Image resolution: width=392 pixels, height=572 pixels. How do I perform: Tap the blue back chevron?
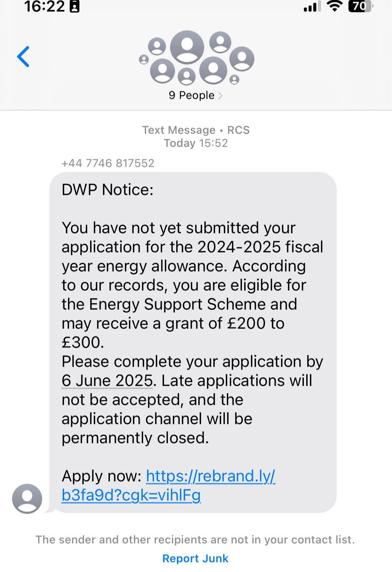click(x=23, y=57)
